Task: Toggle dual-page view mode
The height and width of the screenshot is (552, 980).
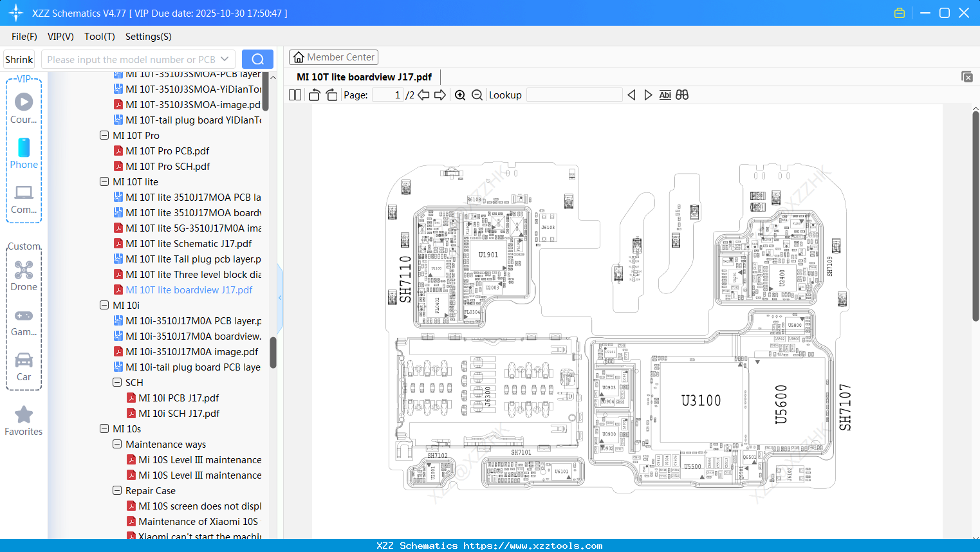Action: pyautogui.click(x=294, y=94)
